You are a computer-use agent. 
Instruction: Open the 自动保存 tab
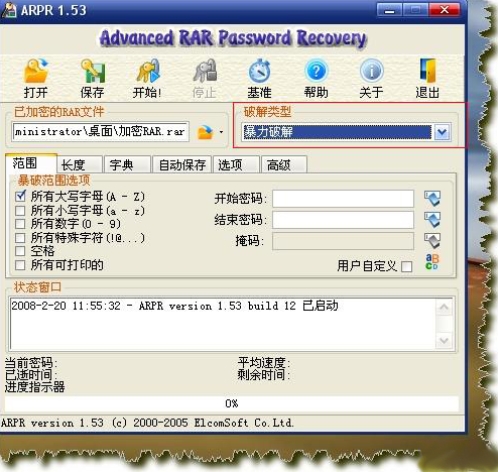coord(182,165)
